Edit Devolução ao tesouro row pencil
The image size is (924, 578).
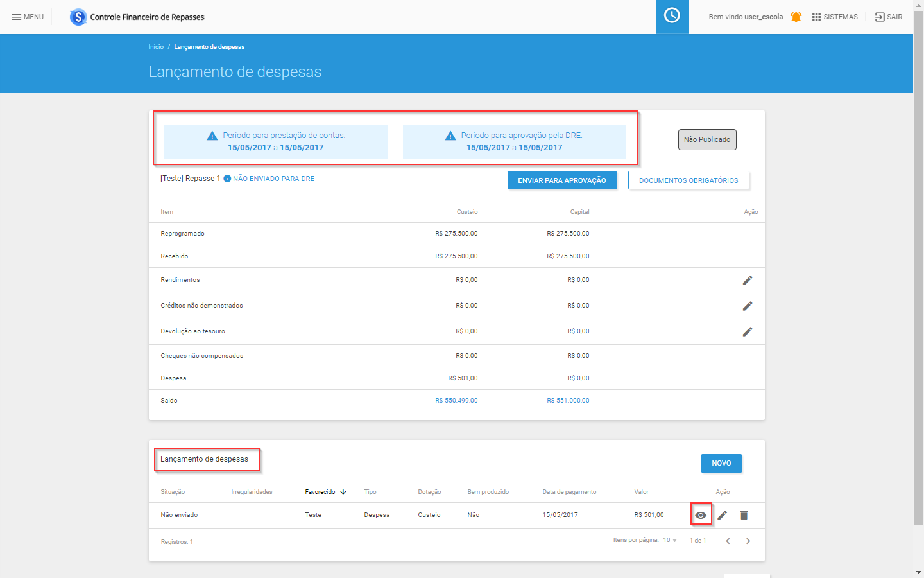(x=747, y=332)
